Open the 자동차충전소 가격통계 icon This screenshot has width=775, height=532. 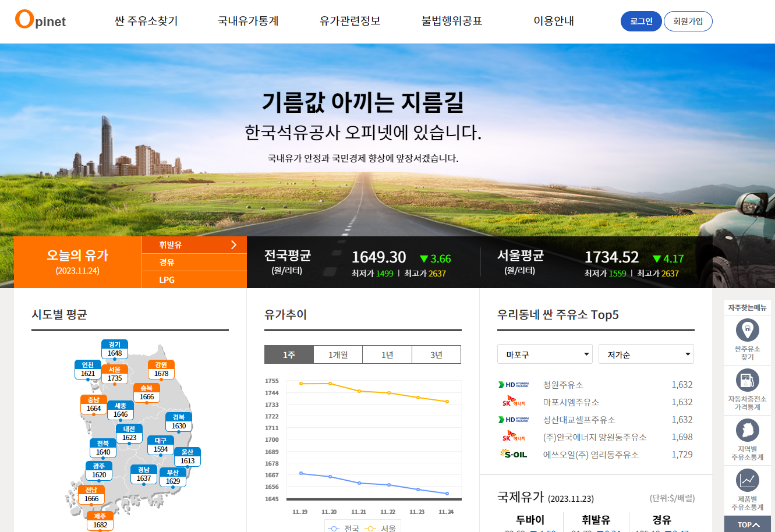747,381
